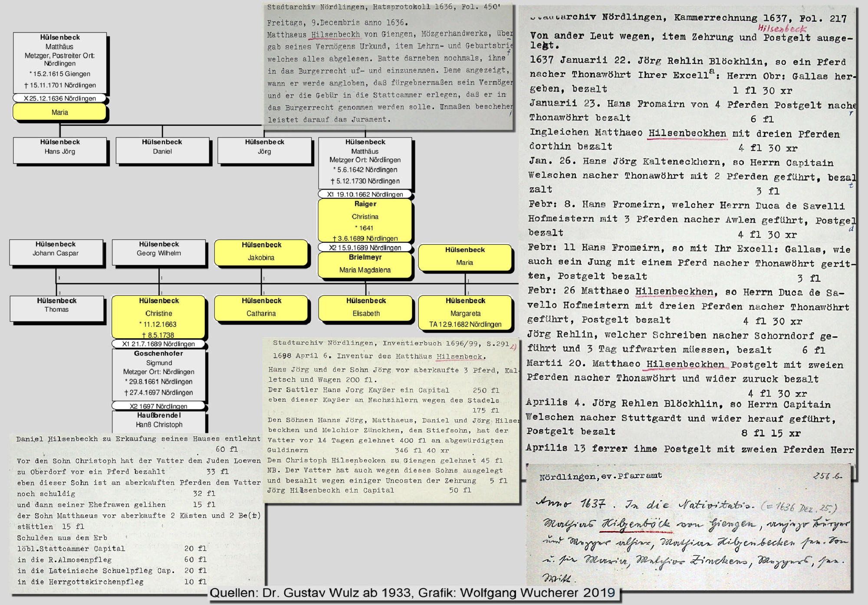
Task: Select the Matthäus Hülsenbeck 1642 Nördlingen box
Action: click(x=365, y=164)
